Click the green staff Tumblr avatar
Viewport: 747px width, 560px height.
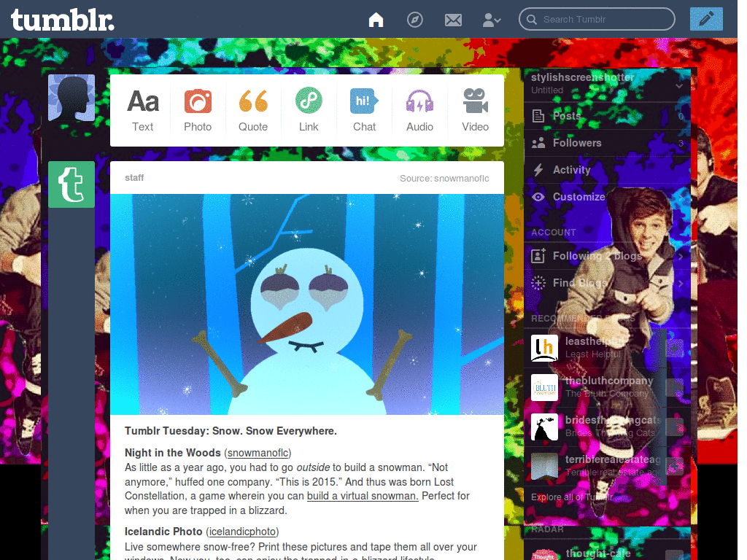coord(71,184)
